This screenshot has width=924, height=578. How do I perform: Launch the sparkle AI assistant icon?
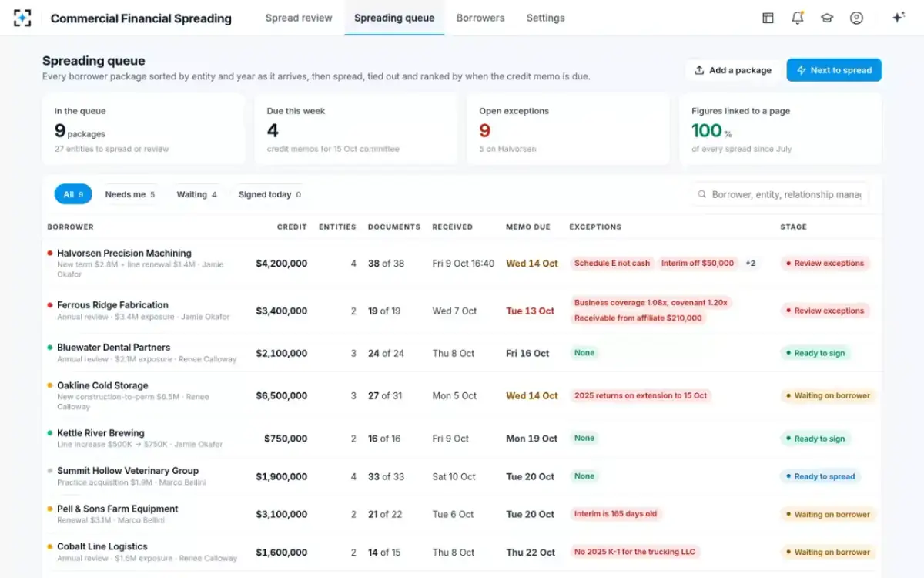tap(898, 18)
